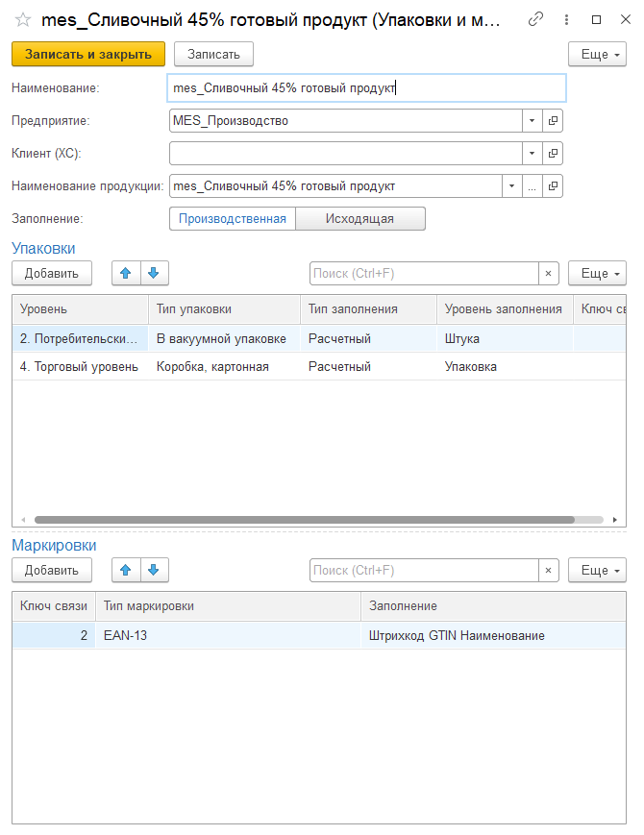Open title bar vertical dots menu
The image size is (644, 835).
[x=567, y=19]
